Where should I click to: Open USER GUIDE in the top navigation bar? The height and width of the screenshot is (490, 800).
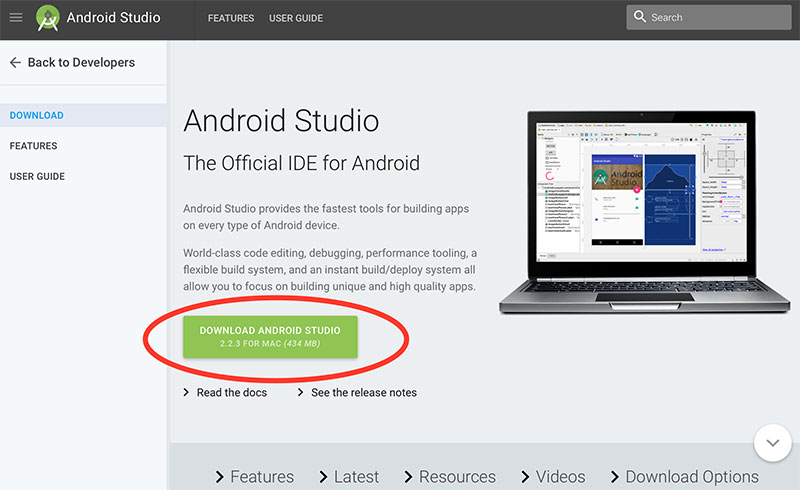pyautogui.click(x=296, y=18)
